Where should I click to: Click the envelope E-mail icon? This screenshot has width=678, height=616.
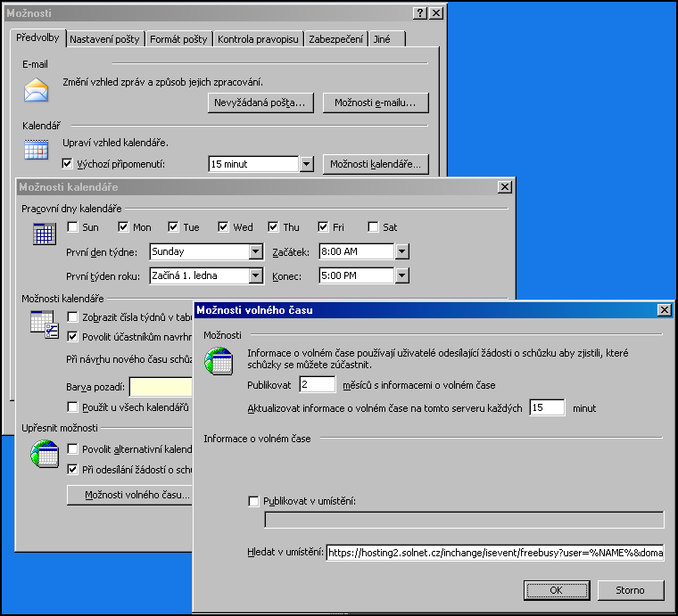pyautogui.click(x=36, y=90)
